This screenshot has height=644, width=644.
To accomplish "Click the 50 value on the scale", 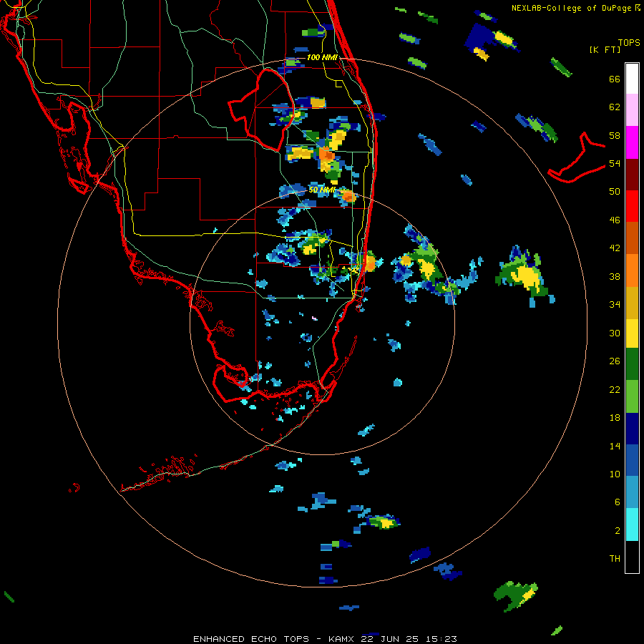I will coord(615,192).
